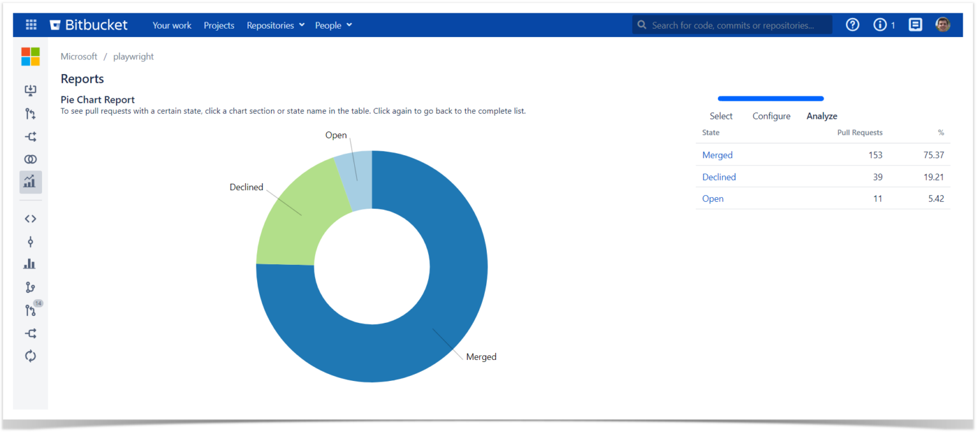Navigate to the Microsoft breadcrumb link
980x434 pixels.
tap(78, 57)
